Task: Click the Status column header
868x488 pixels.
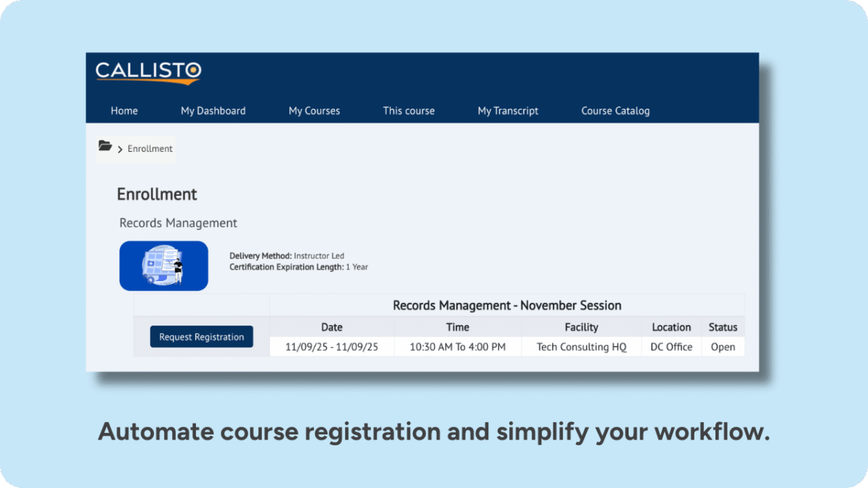Action: coord(723,328)
